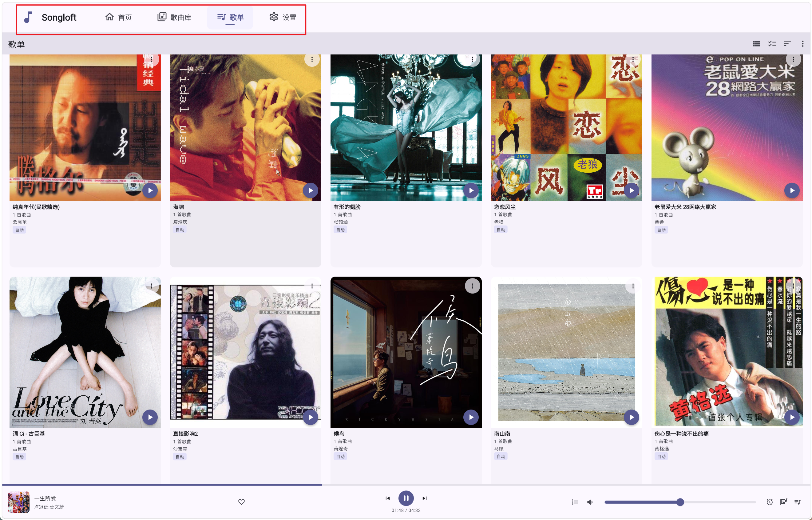This screenshot has width=812, height=520.
Task: Play the 直接影响2 playlist
Action: coord(310,417)
